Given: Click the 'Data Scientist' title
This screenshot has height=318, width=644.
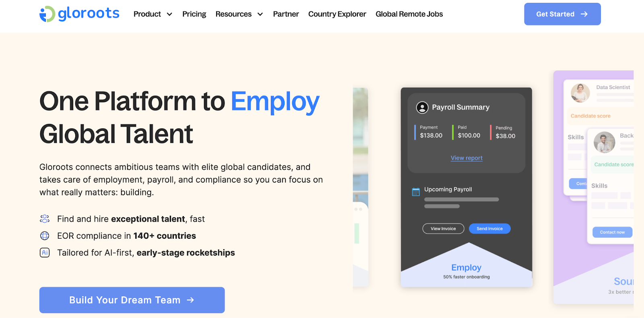Looking at the screenshot, I should (613, 87).
